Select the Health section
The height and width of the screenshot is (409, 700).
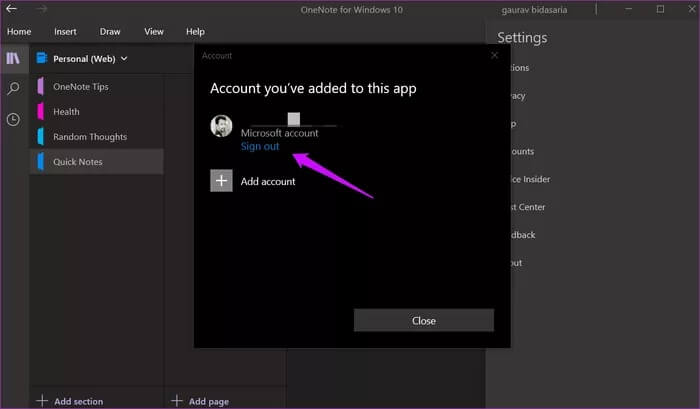point(97,112)
